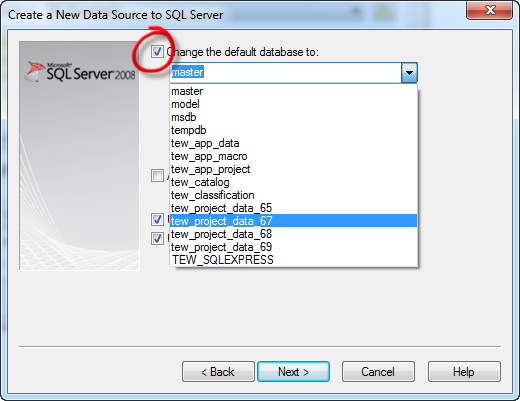Image resolution: width=520 pixels, height=401 pixels.
Task: Click the SQL Server 2008 logo
Action: click(x=80, y=71)
